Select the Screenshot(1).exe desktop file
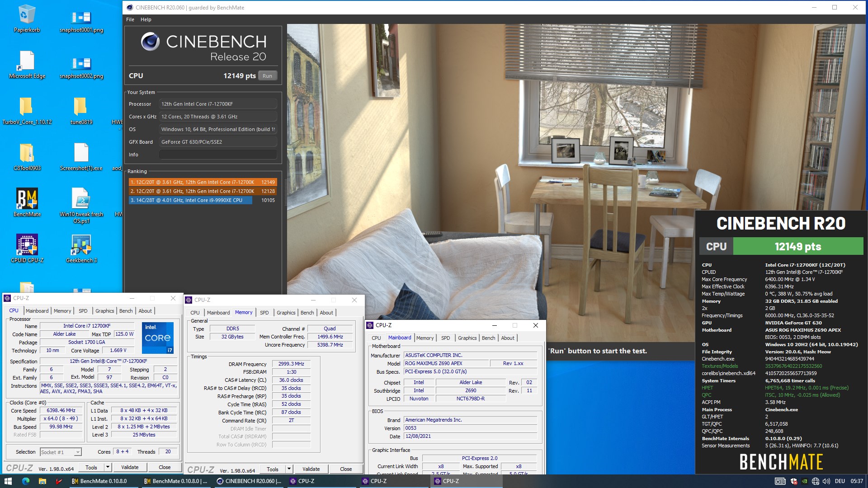The height and width of the screenshot is (488, 868). (81, 157)
